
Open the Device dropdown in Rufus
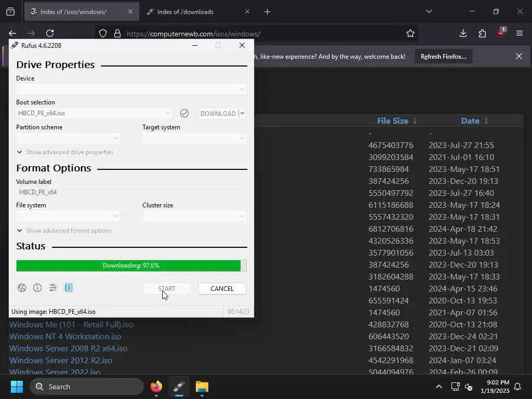(131, 89)
